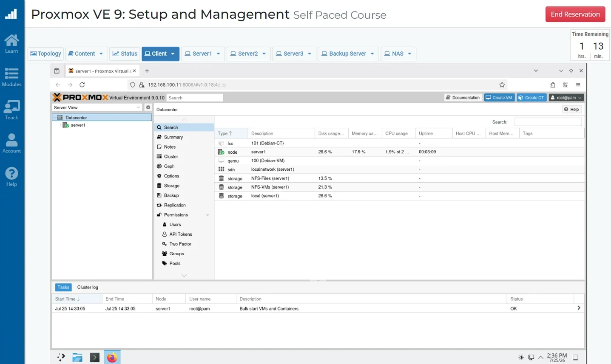This screenshot has height=364, width=611.
Task: Open the Account icon in sidebar
Action: tap(11, 143)
